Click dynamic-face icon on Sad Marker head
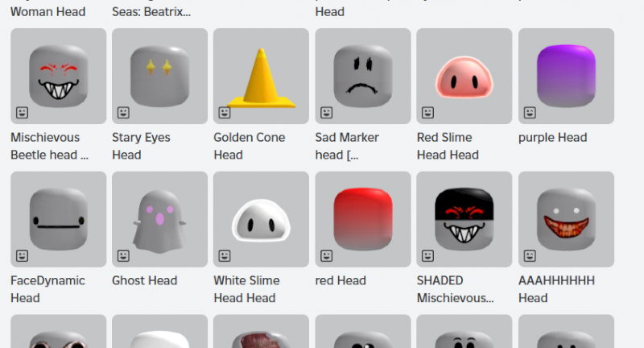 tap(327, 113)
